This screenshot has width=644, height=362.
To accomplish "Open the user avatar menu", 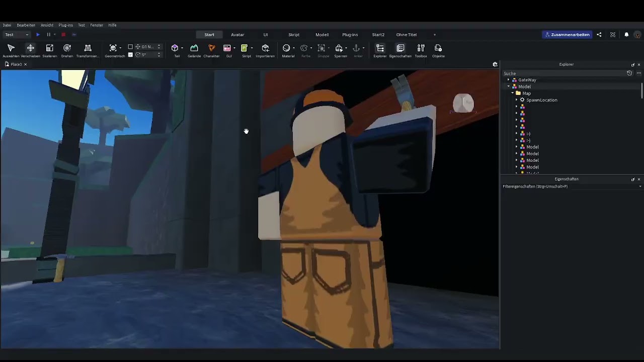I will coord(637,35).
